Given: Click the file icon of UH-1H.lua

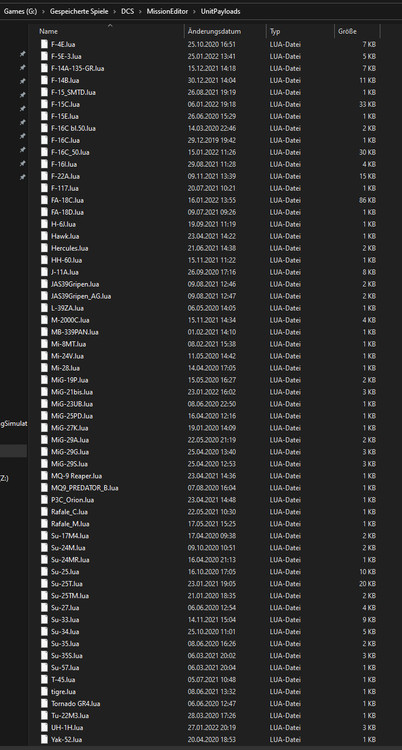Looking at the screenshot, I should click(45, 728).
